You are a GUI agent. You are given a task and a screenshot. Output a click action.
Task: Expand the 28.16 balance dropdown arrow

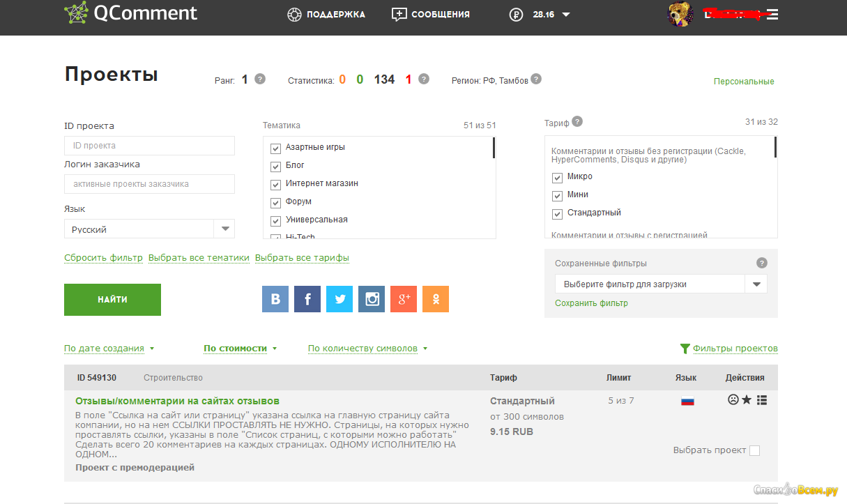point(566,15)
